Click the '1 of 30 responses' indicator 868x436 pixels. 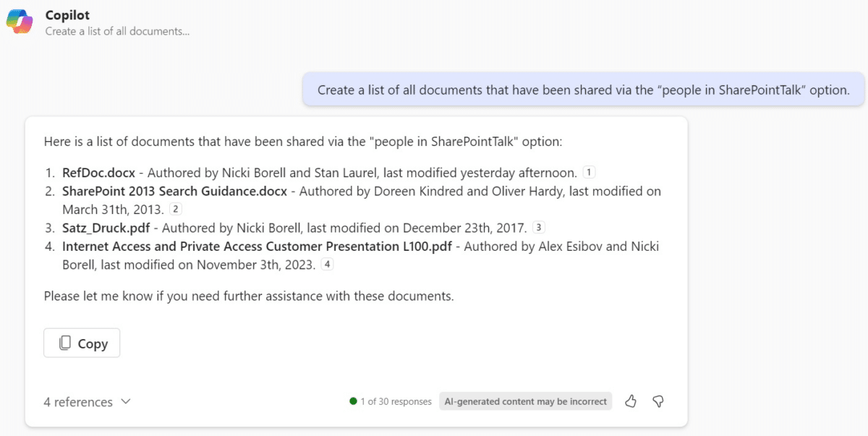(391, 401)
